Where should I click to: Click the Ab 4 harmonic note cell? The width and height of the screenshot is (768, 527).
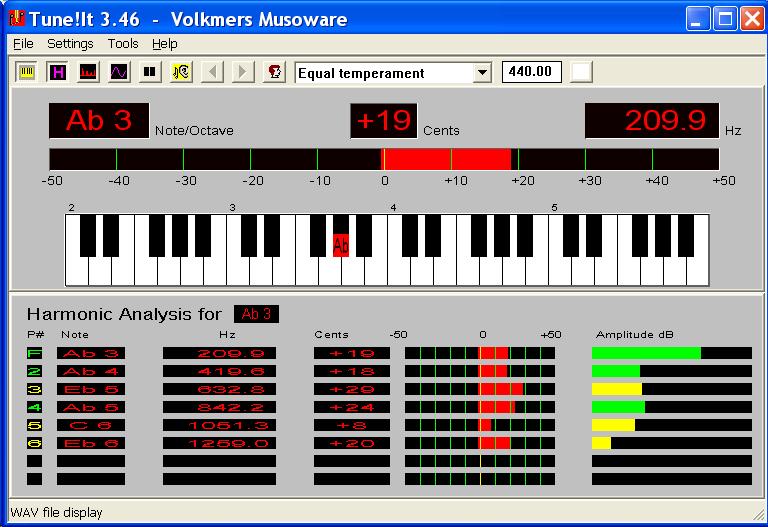tap(91, 371)
